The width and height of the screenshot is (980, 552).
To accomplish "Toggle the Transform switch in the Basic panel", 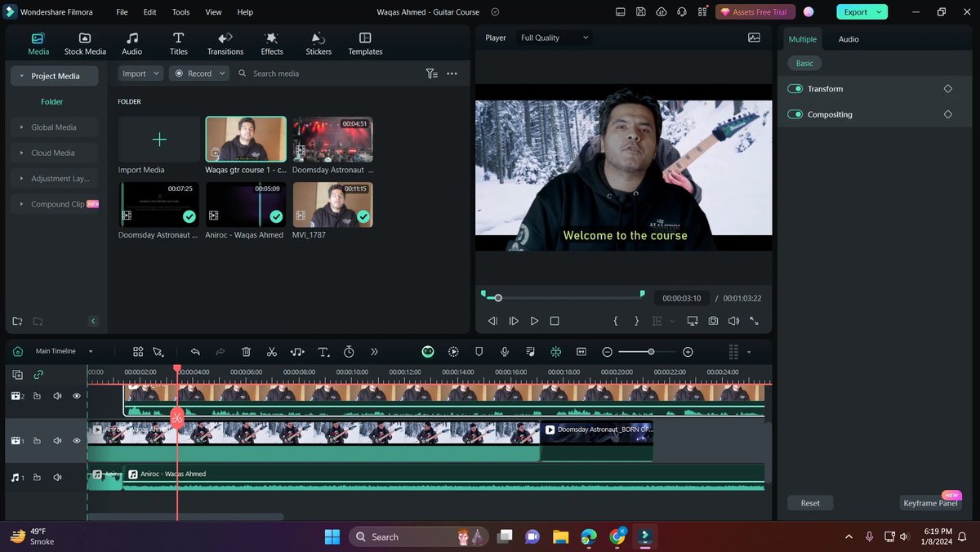I will [x=795, y=88].
